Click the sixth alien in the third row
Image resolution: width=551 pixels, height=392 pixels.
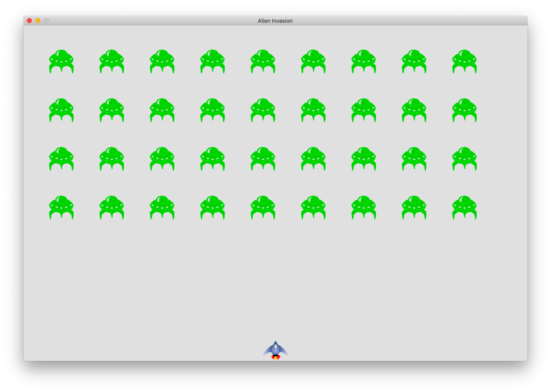tap(313, 159)
